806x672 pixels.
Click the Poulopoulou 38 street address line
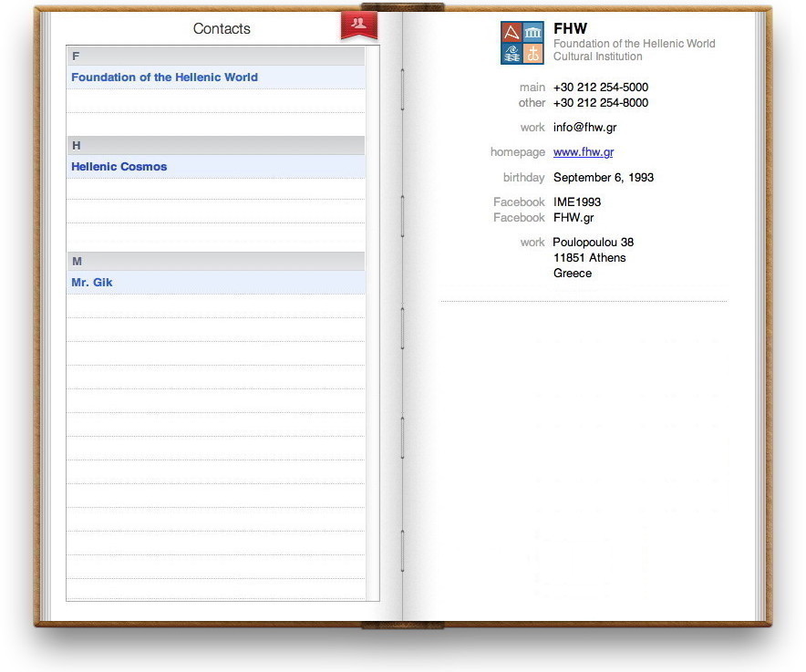coord(594,243)
